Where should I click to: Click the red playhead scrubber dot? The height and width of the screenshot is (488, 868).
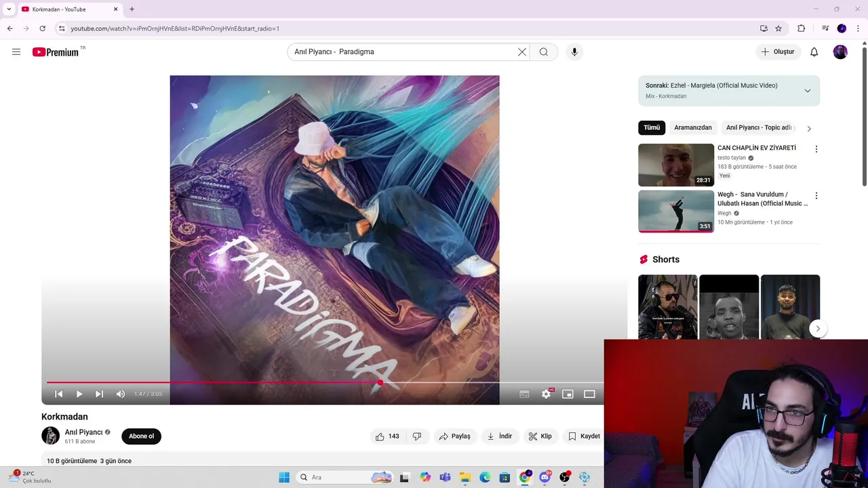tap(380, 383)
